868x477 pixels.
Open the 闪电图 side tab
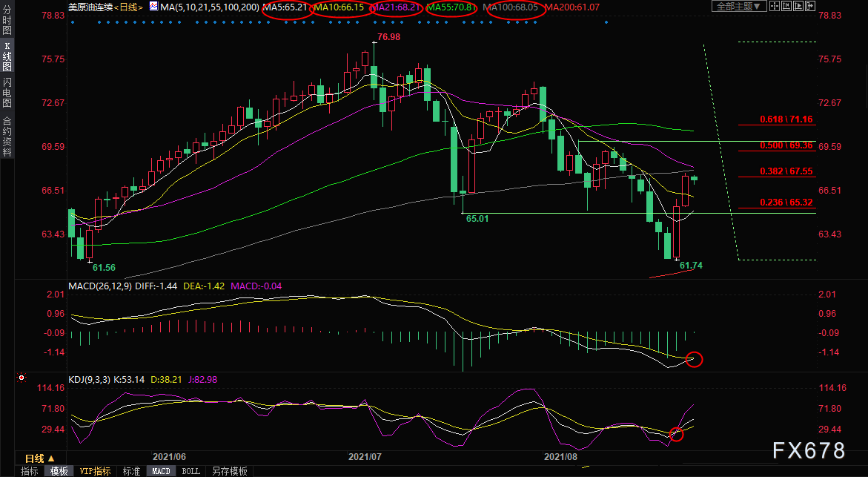[x=7, y=93]
